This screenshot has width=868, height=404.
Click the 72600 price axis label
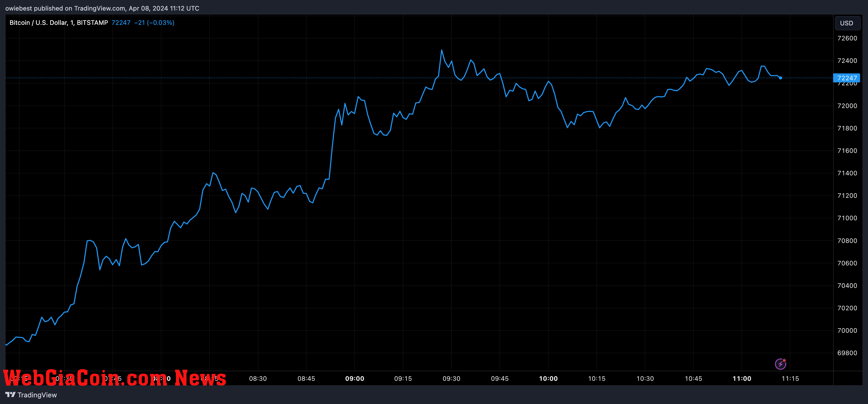(847, 38)
